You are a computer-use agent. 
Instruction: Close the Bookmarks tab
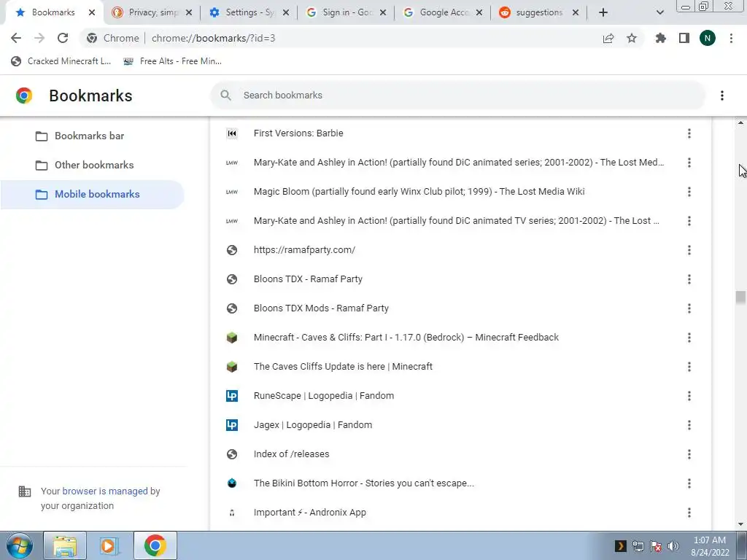pyautogui.click(x=92, y=13)
